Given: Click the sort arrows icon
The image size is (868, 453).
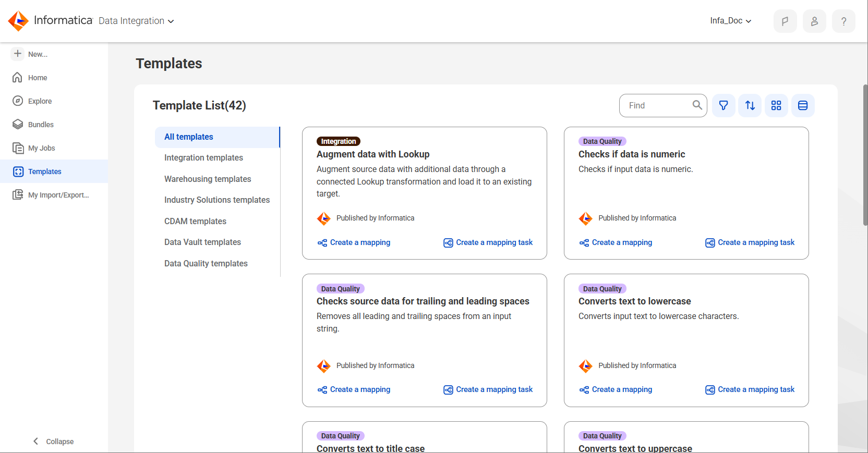Looking at the screenshot, I should tap(750, 105).
